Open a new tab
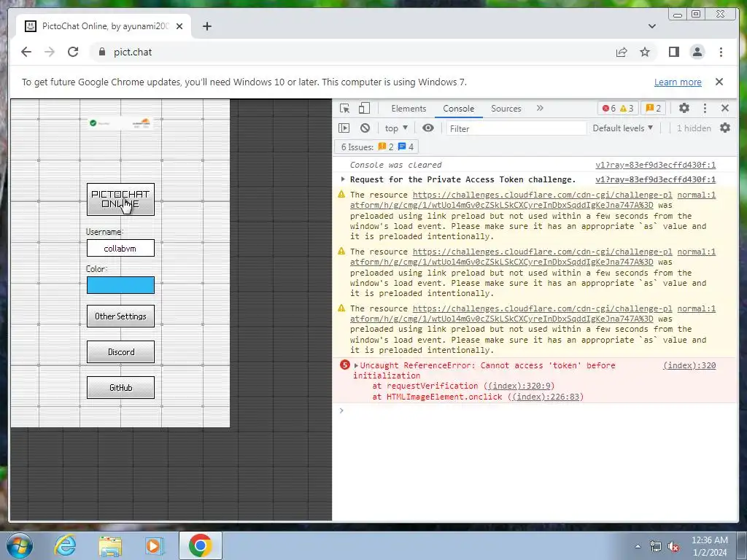The width and height of the screenshot is (747, 560). tap(206, 26)
